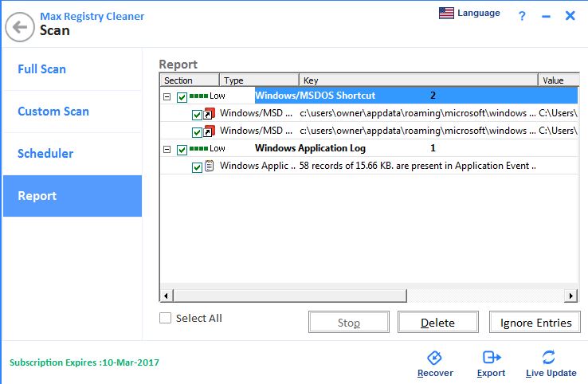Toggle Windows/MSDOS Shortcut group checkbox

pos(182,97)
